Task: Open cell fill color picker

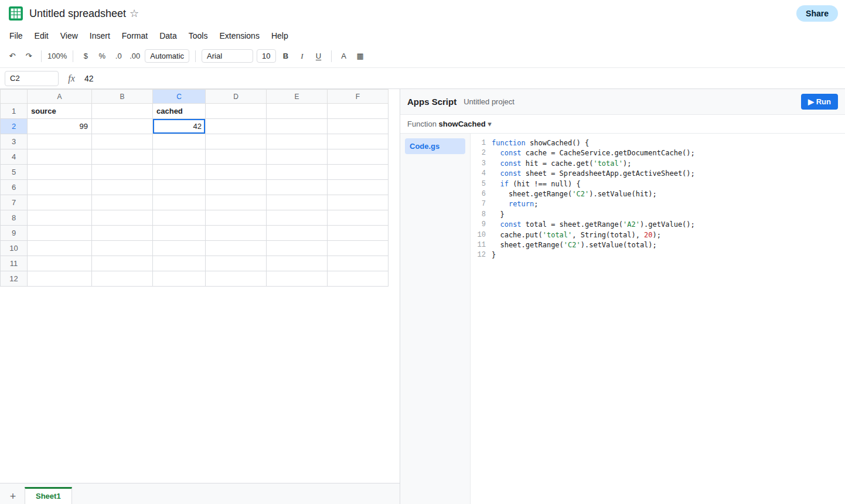Action: (360, 56)
